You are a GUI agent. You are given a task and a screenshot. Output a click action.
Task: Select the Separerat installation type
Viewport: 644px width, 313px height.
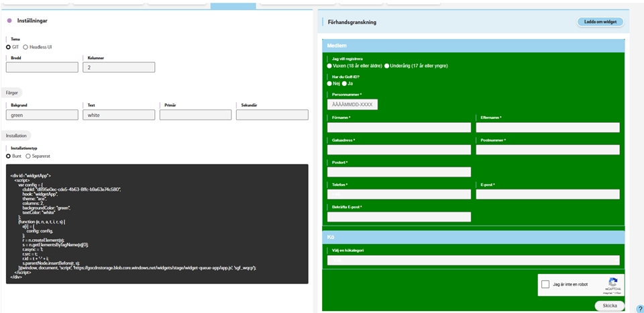(28, 156)
